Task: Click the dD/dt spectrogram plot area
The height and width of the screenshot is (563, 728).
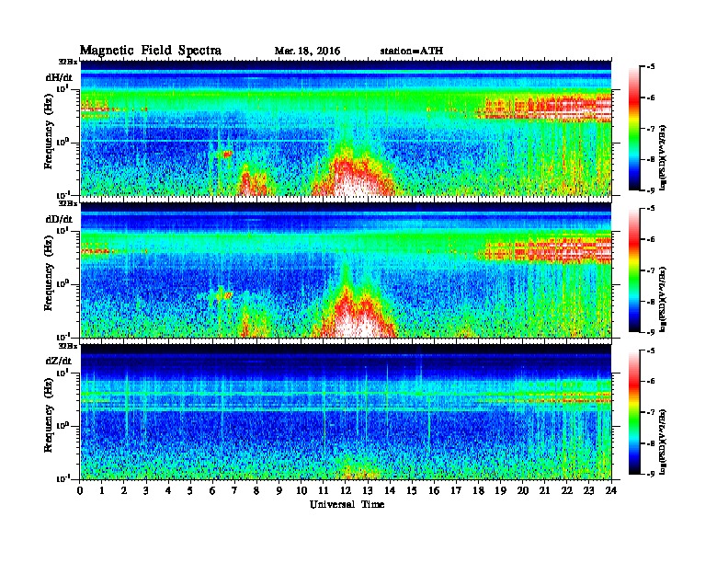Action: [x=346, y=270]
